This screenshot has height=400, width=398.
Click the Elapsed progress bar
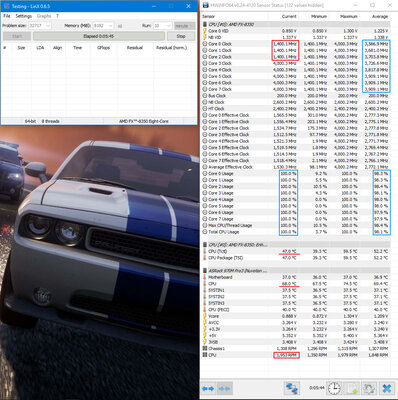point(99,36)
